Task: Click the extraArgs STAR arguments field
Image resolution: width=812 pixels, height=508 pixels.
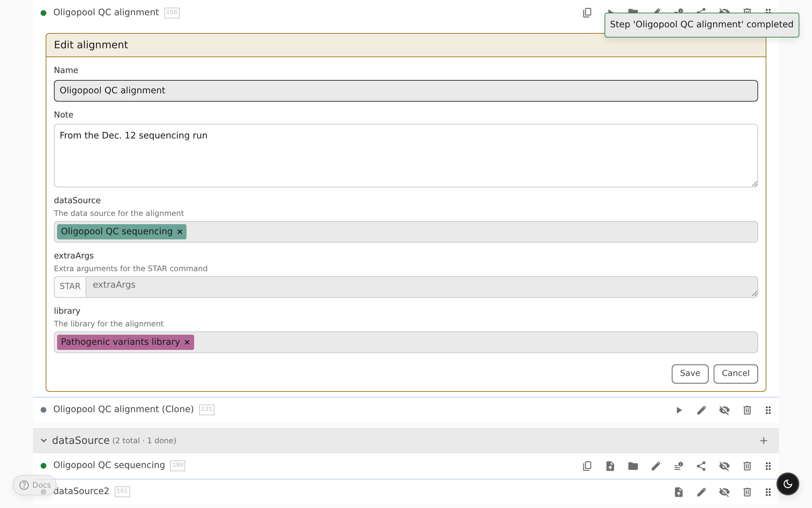Action: [422, 287]
